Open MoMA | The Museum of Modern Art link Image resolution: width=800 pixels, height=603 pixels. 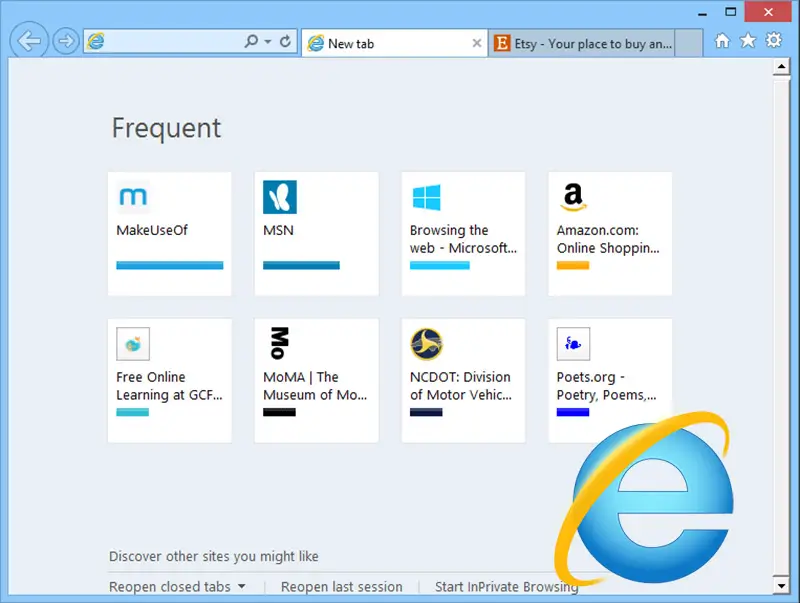tap(315, 386)
